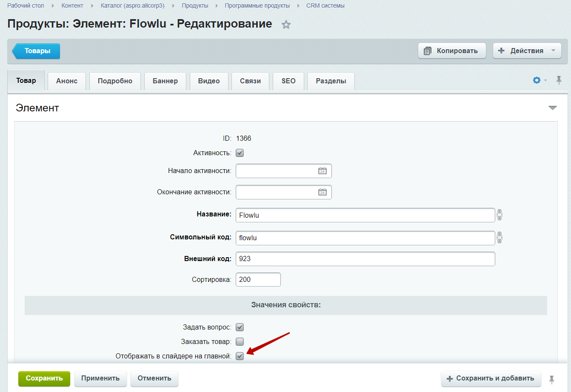
Task: Click the Копировать button
Action: pyautogui.click(x=452, y=51)
